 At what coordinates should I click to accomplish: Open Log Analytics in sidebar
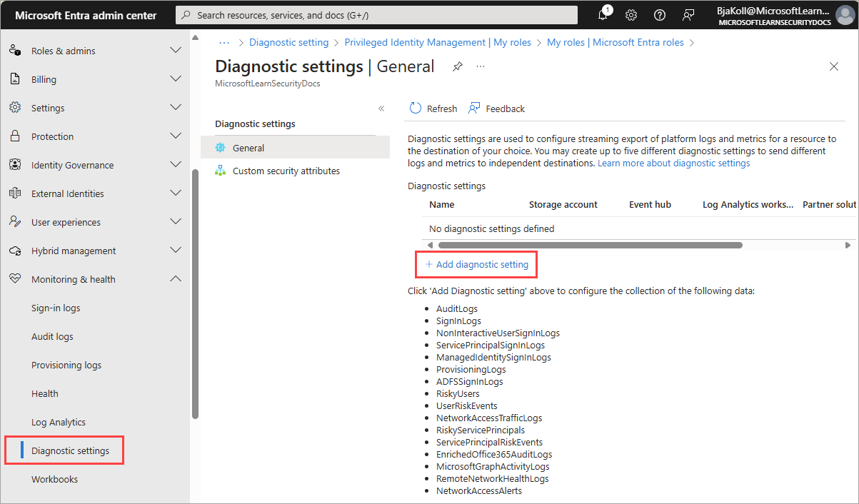(59, 422)
